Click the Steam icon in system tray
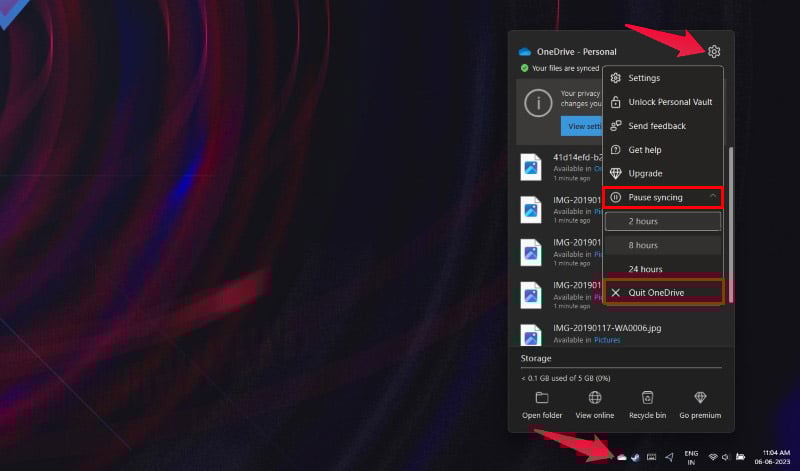This screenshot has width=800, height=471. click(635, 457)
